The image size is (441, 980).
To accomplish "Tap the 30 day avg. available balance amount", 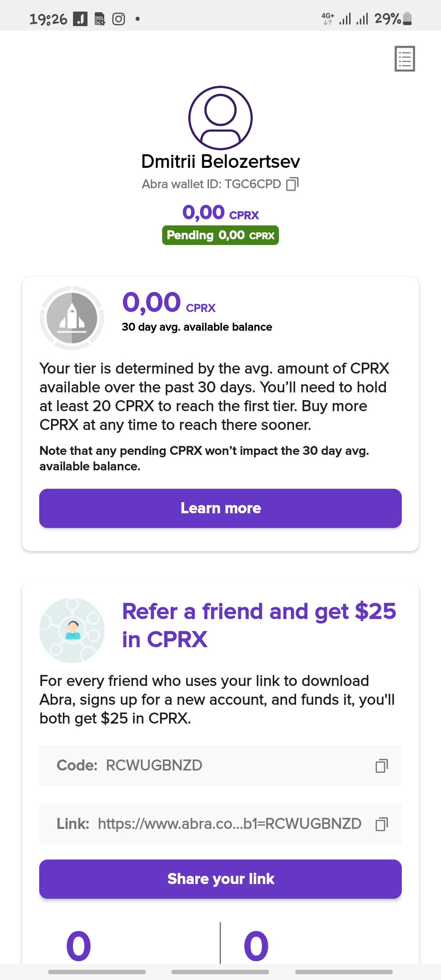I will 169,303.
